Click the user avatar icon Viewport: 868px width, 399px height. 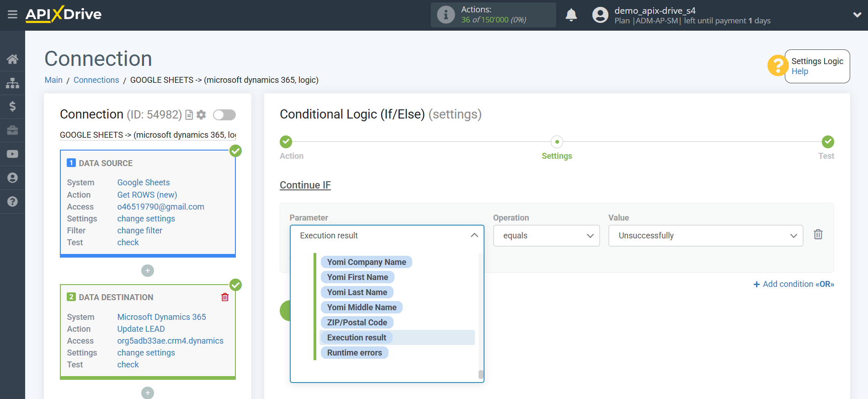click(600, 15)
